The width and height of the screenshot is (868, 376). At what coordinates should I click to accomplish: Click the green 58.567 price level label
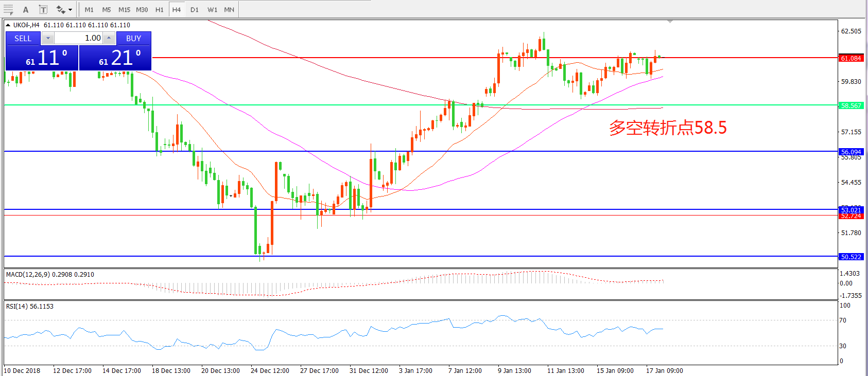[x=850, y=105]
